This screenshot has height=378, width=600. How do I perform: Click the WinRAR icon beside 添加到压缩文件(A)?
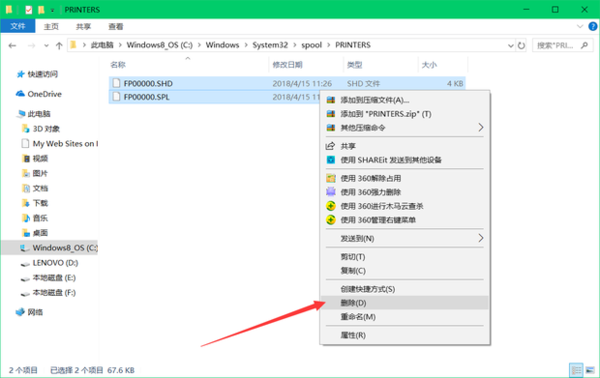331,100
